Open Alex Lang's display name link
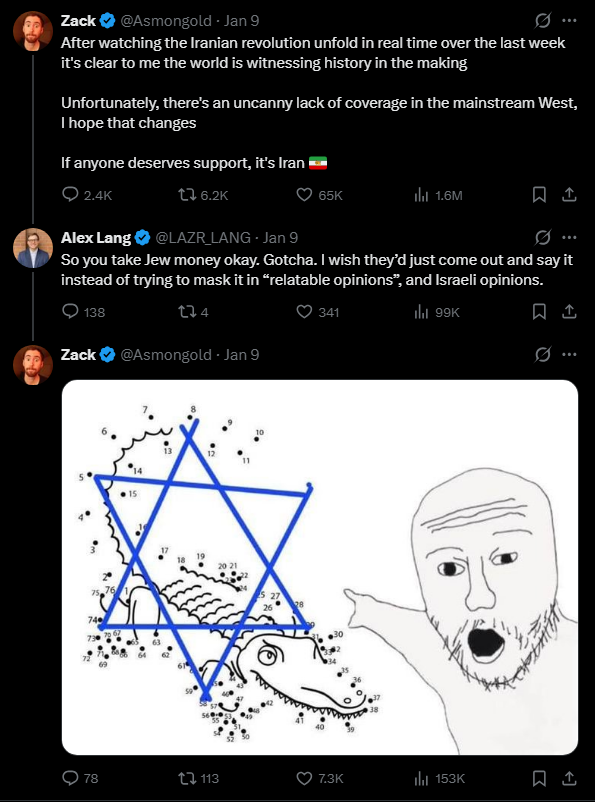The width and height of the screenshot is (595, 802). [96, 238]
